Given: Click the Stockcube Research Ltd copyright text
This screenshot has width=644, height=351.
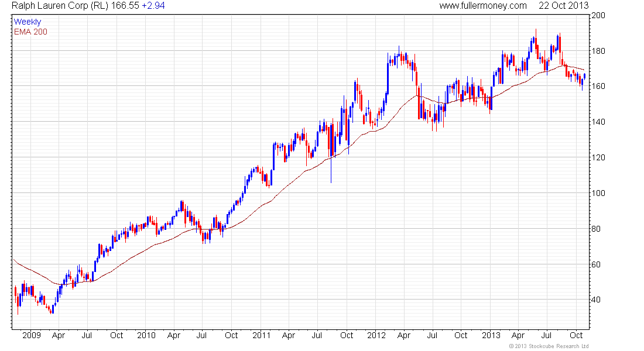Looking at the screenshot, I should [x=549, y=346].
